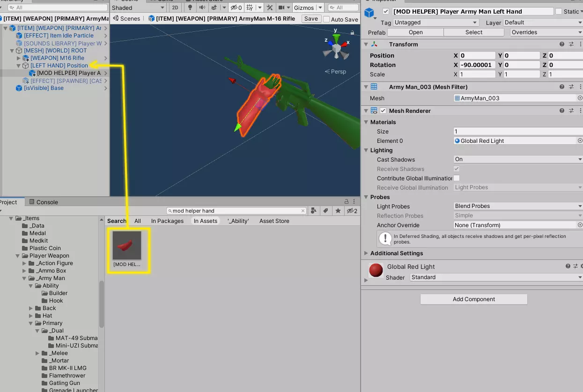Image resolution: width=583 pixels, height=392 pixels.
Task: Click the favorites star icon in Project
Action: coord(338,211)
